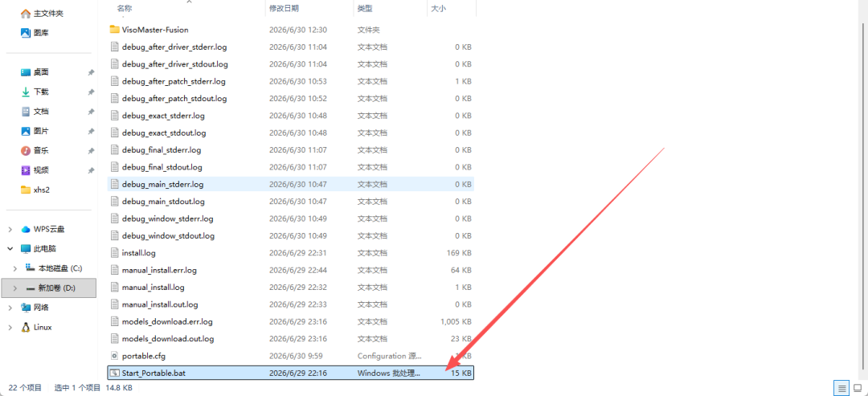
Task: Collapse the 此电脑 tree node
Action: 10,249
